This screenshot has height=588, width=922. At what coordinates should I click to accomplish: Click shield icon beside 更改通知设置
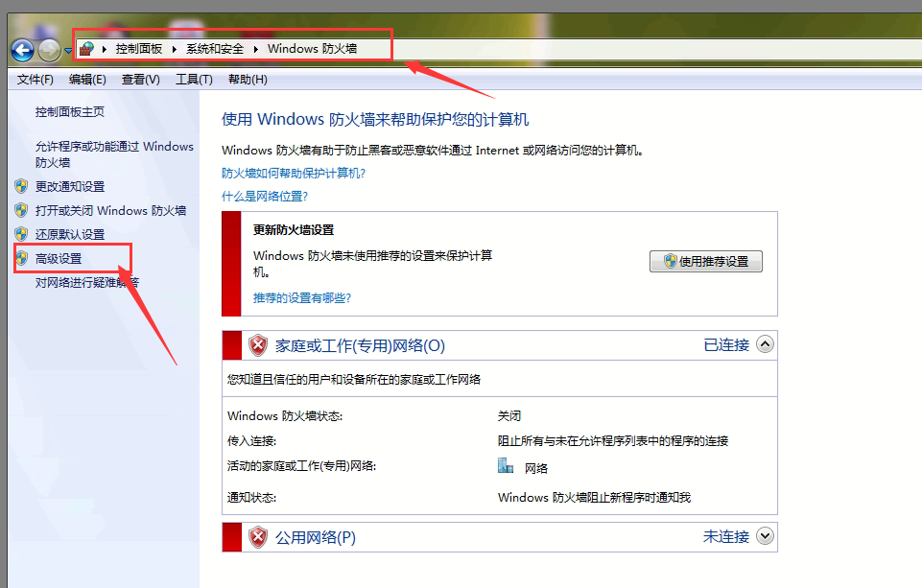(x=21, y=186)
